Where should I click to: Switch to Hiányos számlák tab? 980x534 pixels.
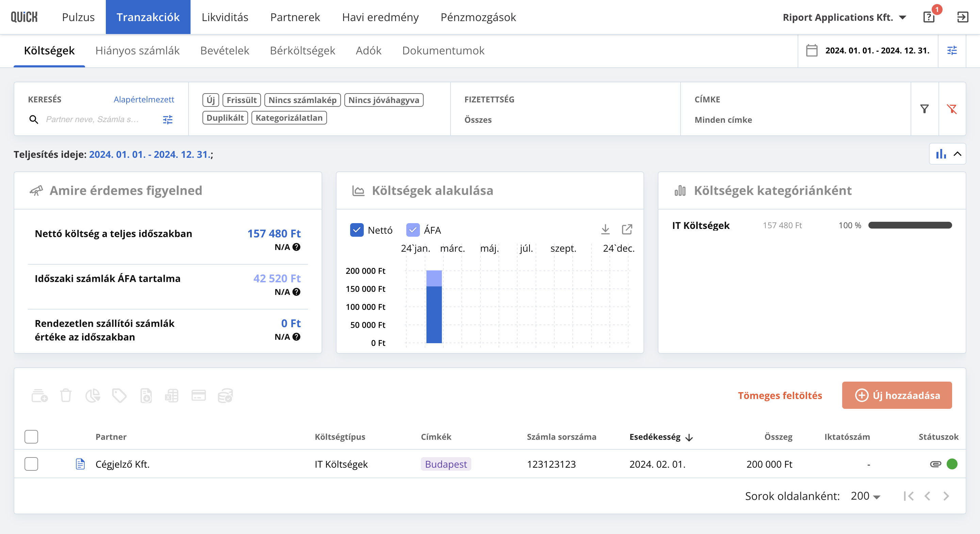137,51
